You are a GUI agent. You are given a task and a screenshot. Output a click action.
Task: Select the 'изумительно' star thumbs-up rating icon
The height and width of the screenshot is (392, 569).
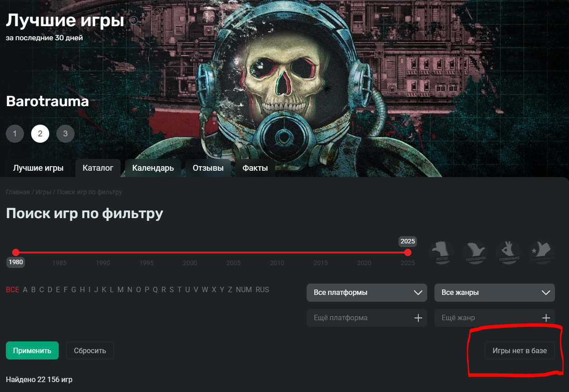pyautogui.click(x=542, y=252)
